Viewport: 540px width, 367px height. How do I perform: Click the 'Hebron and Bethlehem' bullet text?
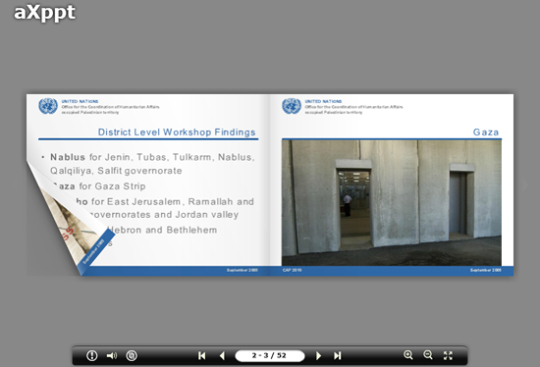162,230
